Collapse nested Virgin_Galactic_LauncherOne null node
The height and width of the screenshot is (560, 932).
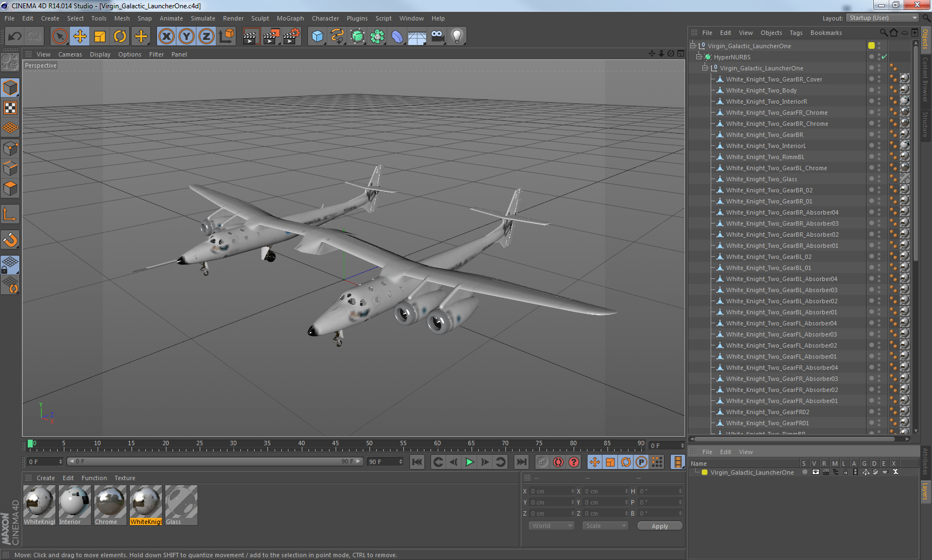pos(705,68)
